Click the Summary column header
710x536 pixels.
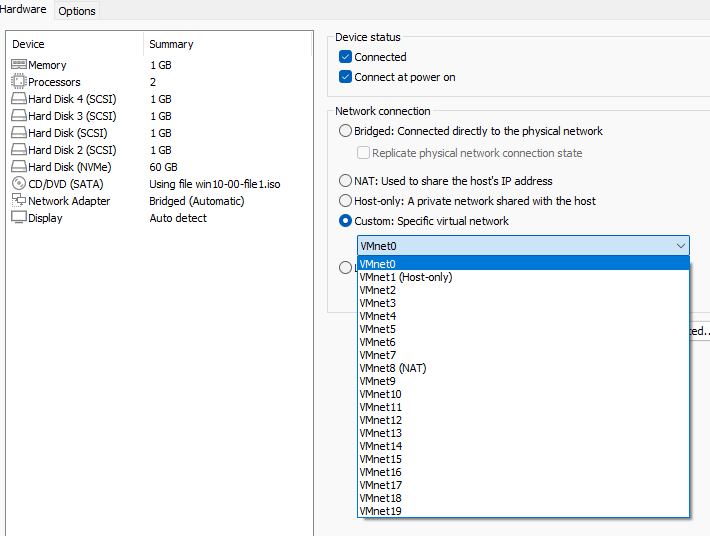click(228, 44)
